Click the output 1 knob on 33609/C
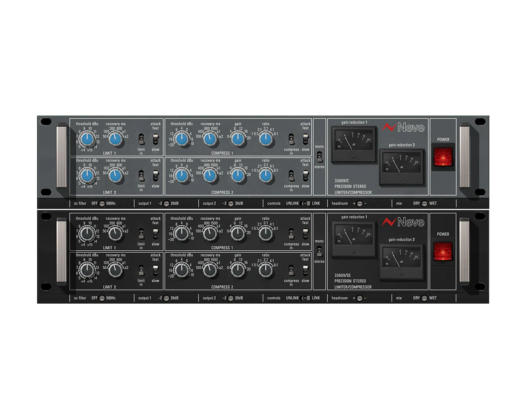Screen dimensions: 532x418 coord(166,203)
